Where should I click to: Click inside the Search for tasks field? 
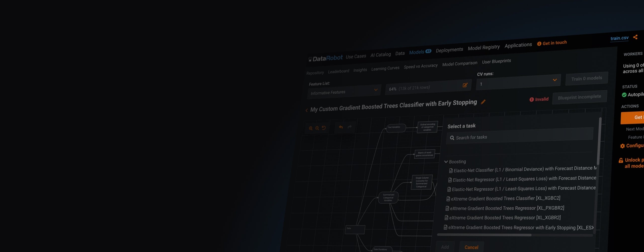520,136
